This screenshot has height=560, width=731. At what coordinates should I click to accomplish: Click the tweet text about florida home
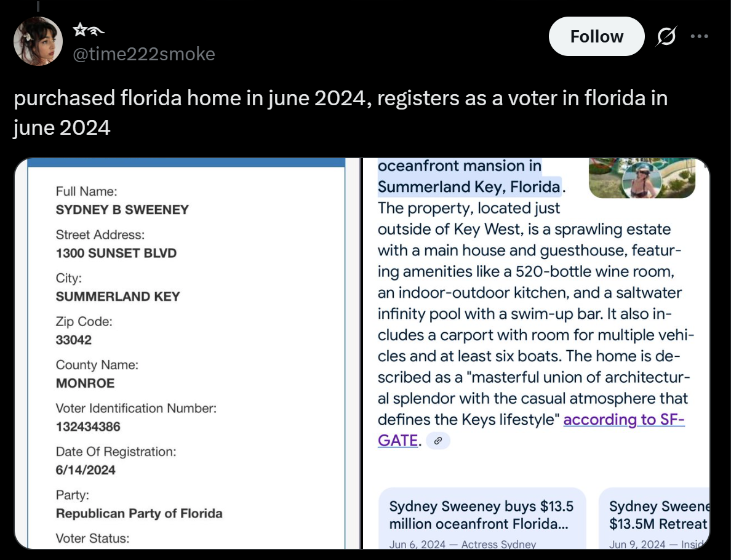(x=340, y=113)
